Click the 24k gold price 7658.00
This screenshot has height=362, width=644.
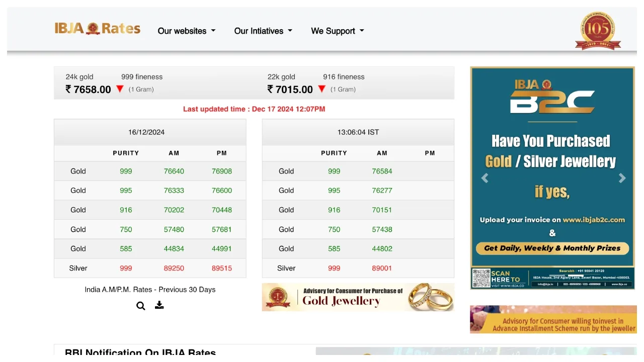click(88, 89)
